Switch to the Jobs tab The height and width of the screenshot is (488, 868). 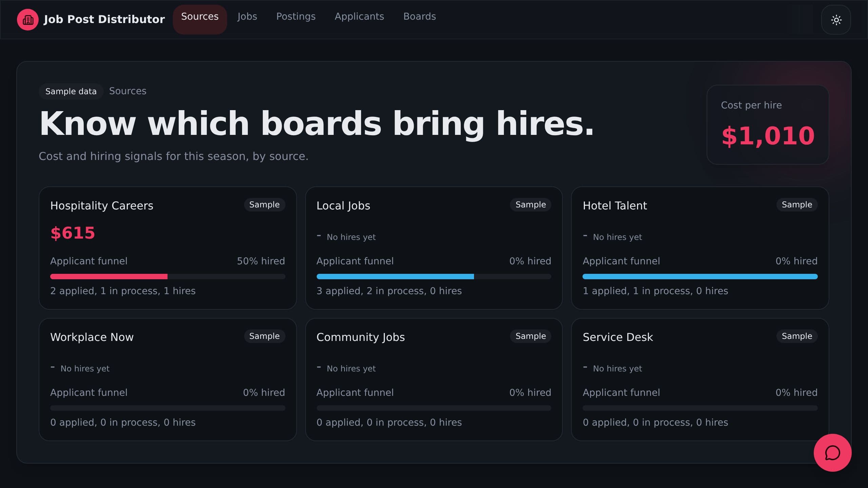click(247, 16)
